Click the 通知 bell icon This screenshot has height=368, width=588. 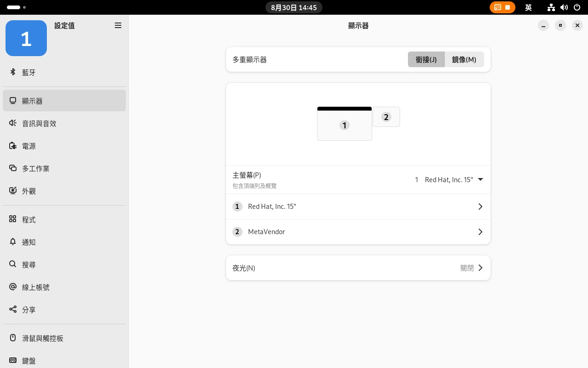13,242
